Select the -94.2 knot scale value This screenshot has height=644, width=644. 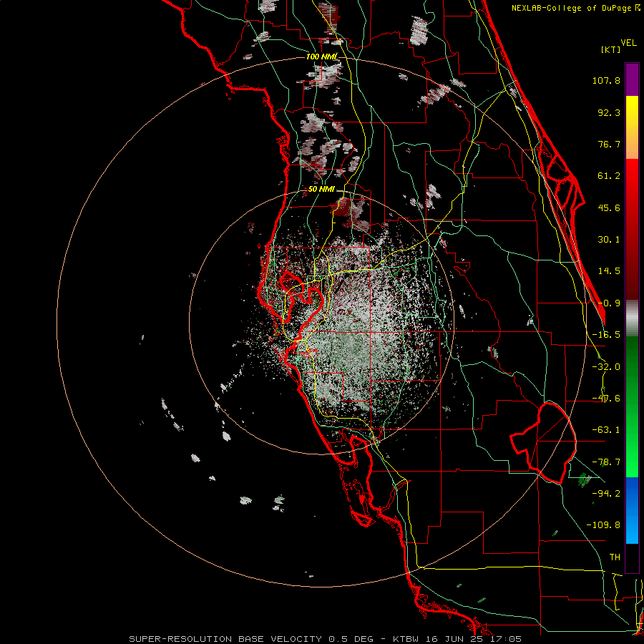tap(606, 493)
